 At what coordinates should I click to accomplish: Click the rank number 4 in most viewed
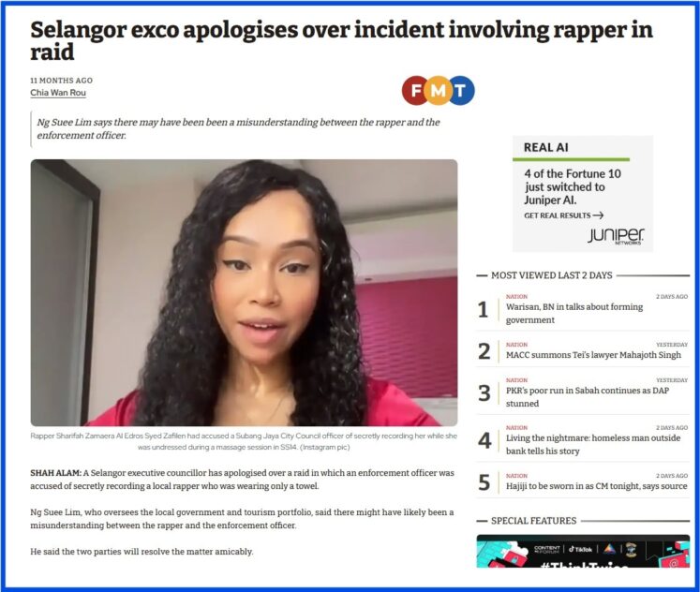(x=484, y=441)
